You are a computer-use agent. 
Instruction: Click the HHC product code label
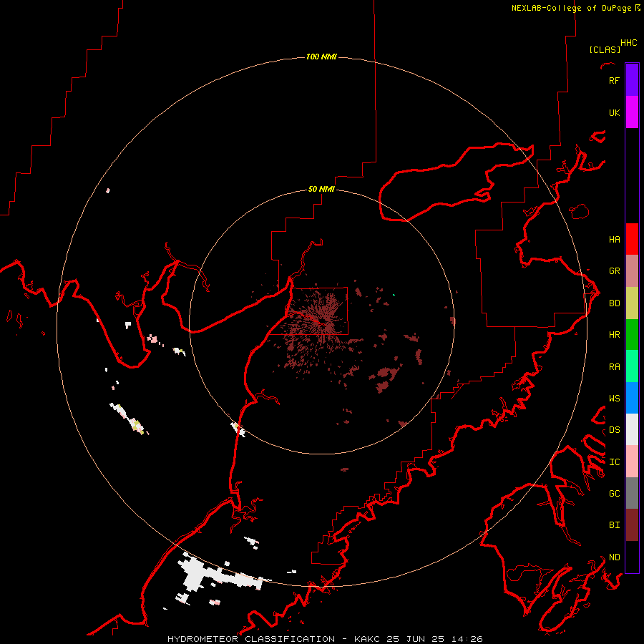click(x=628, y=43)
